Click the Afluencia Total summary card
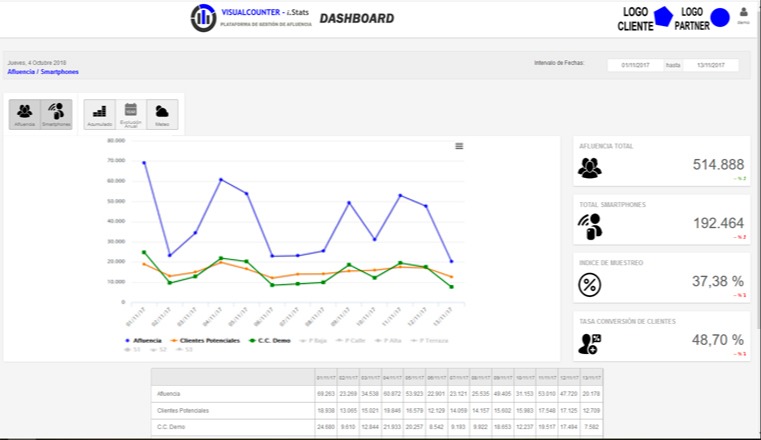The height and width of the screenshot is (440, 761). [x=660, y=163]
